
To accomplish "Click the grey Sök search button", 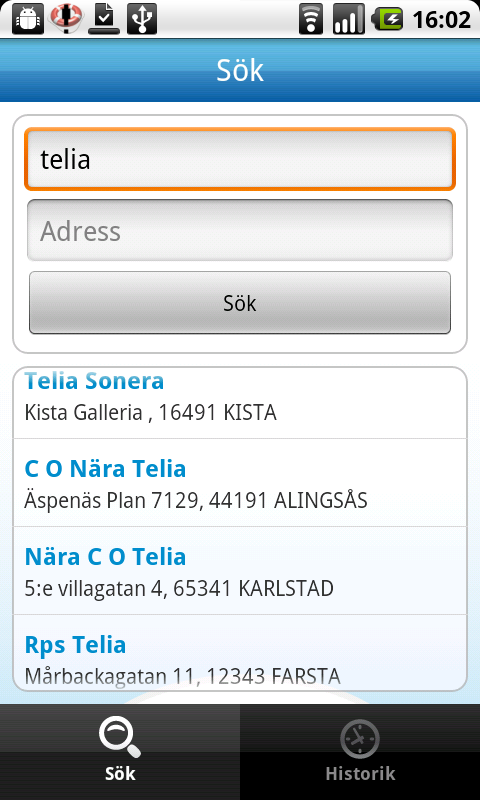I will coord(240,303).
